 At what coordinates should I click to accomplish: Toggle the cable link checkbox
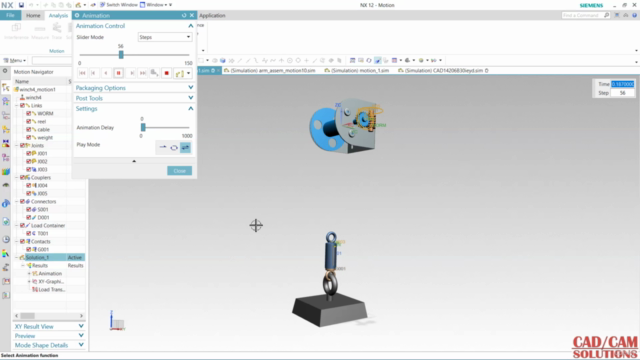[x=29, y=129]
